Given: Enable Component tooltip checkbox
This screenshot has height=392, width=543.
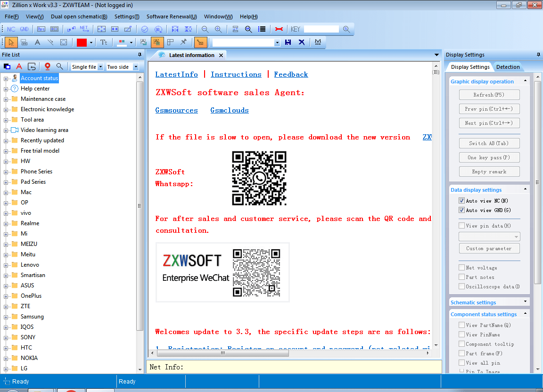Looking at the screenshot, I should click(461, 344).
